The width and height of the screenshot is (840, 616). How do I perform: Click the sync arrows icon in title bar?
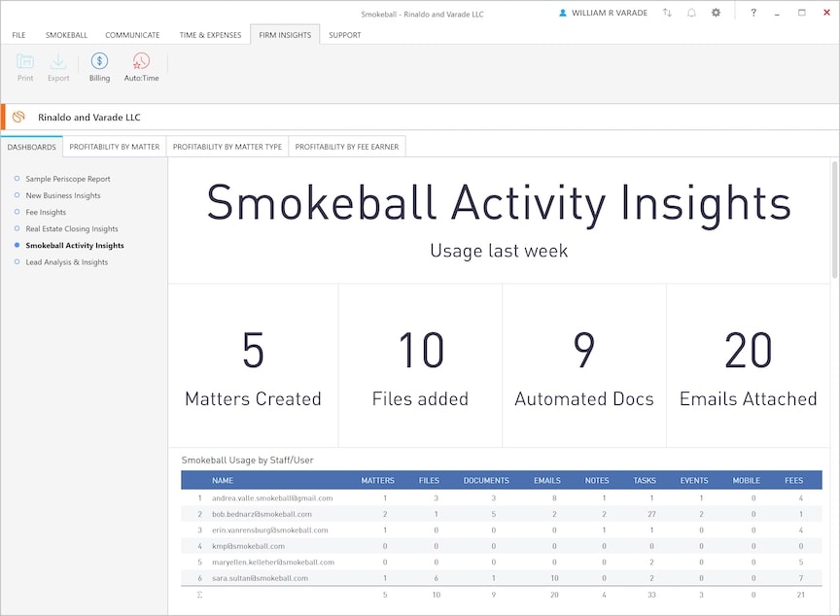coord(667,13)
